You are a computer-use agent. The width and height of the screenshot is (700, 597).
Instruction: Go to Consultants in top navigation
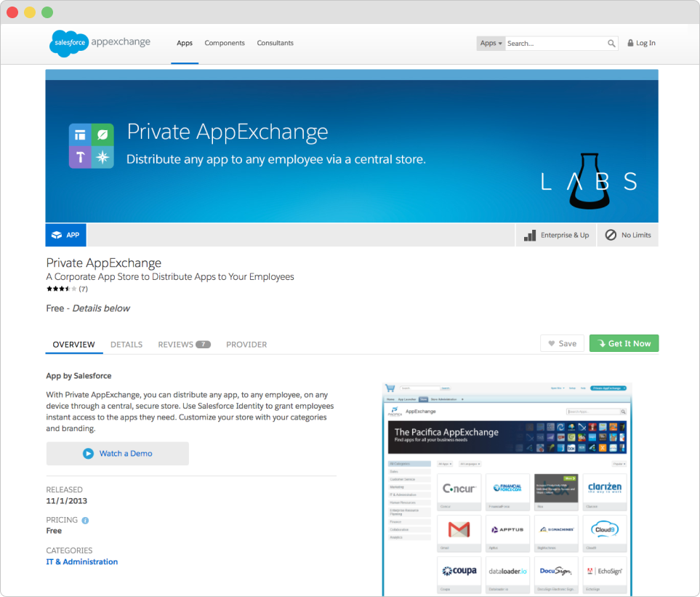pyautogui.click(x=275, y=43)
